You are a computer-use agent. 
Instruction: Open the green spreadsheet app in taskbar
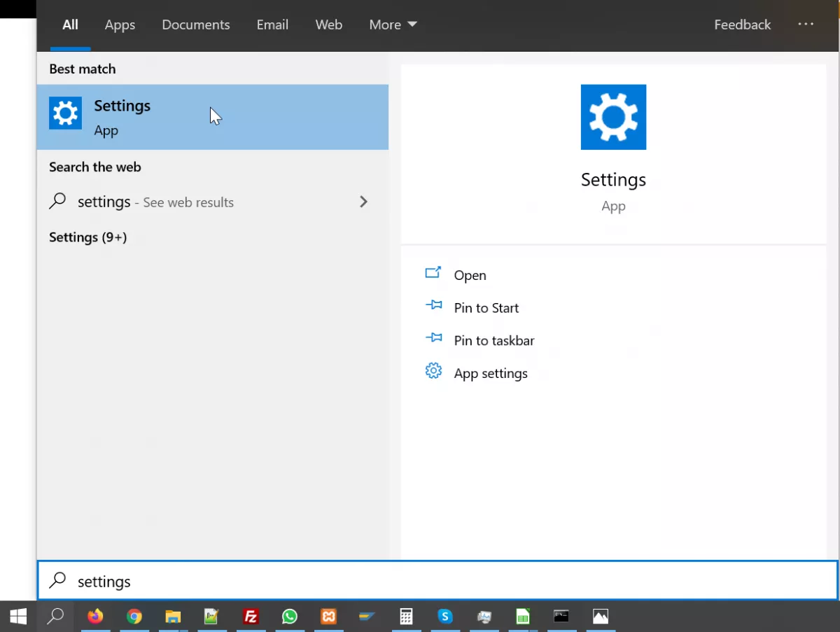(x=522, y=617)
